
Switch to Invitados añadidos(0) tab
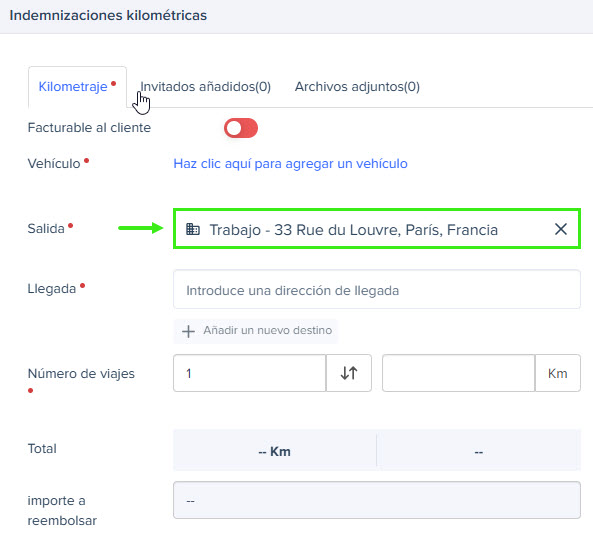point(205,87)
